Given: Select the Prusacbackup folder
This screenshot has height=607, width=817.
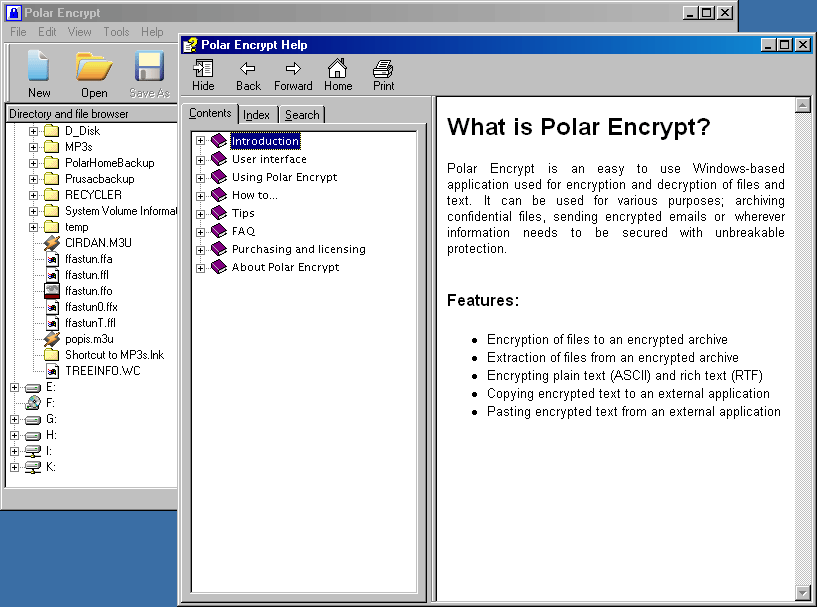Looking at the screenshot, I should [100, 179].
